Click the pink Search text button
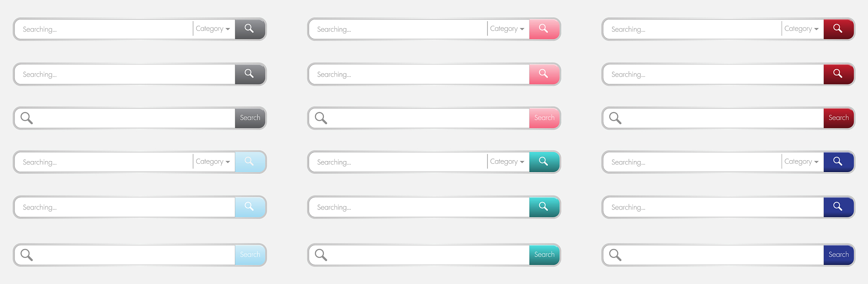868x284 pixels. point(544,118)
